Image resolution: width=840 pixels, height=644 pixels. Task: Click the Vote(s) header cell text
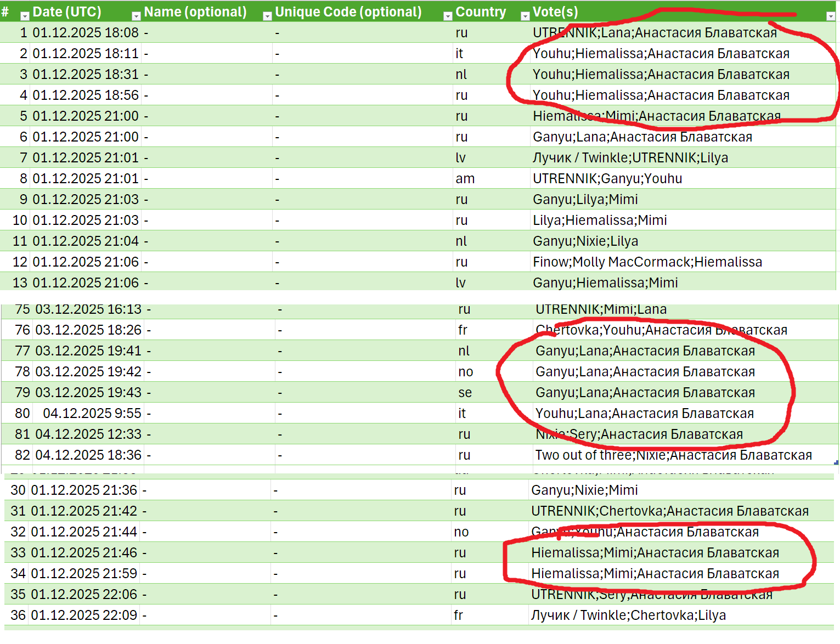coord(555,12)
